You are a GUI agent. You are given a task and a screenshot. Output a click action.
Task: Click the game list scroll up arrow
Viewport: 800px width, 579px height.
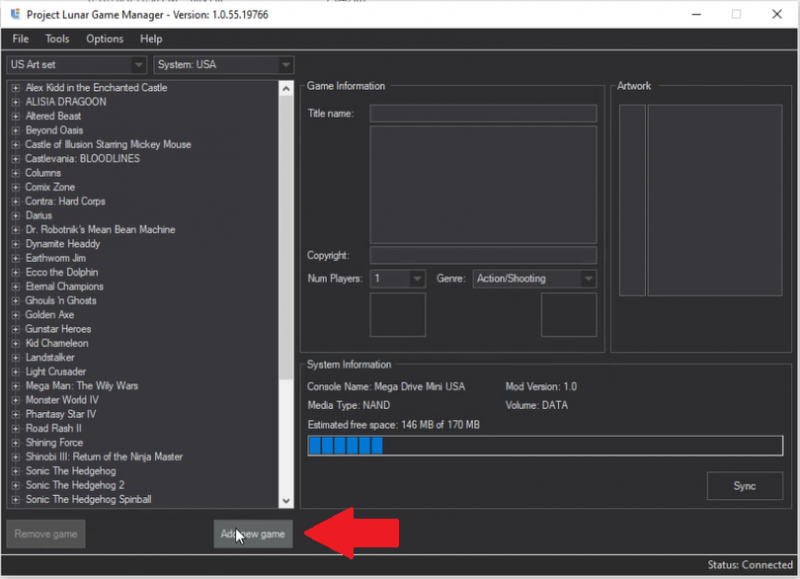286,89
